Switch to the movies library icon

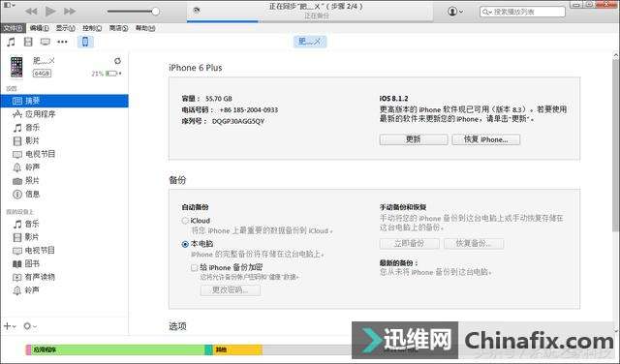point(28,42)
